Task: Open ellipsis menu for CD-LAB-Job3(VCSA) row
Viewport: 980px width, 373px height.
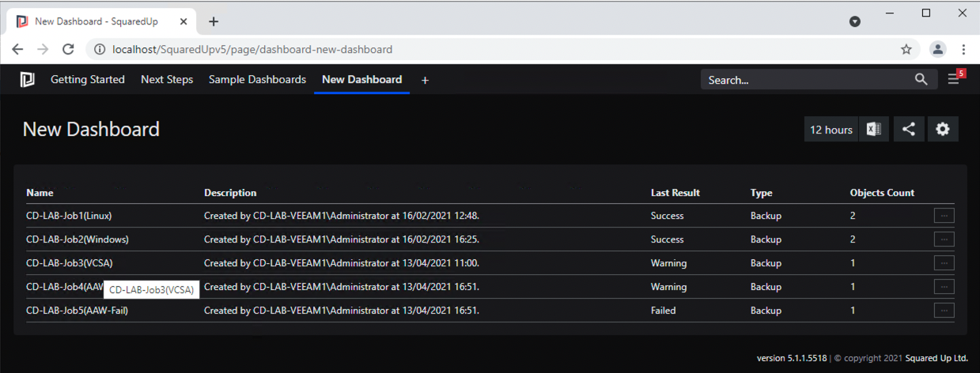Action: point(944,263)
